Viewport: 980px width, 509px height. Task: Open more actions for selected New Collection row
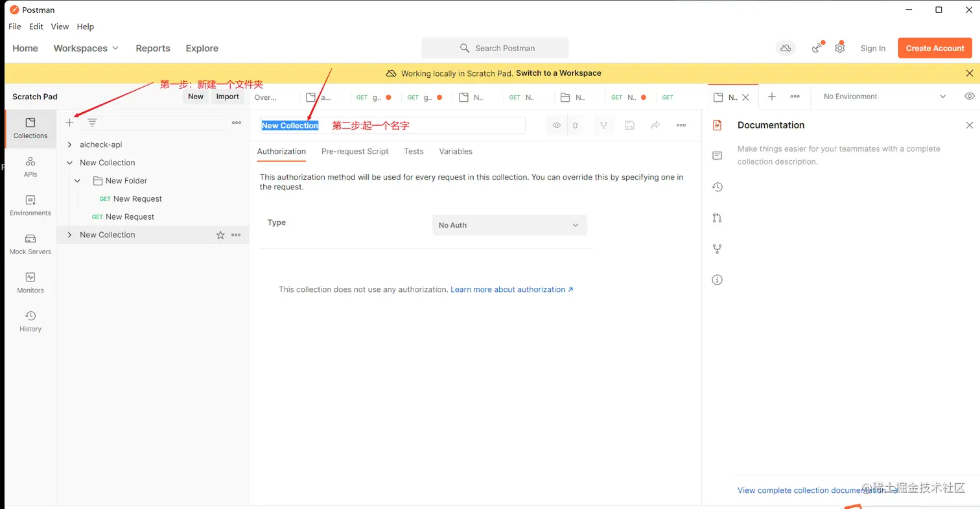pos(236,235)
